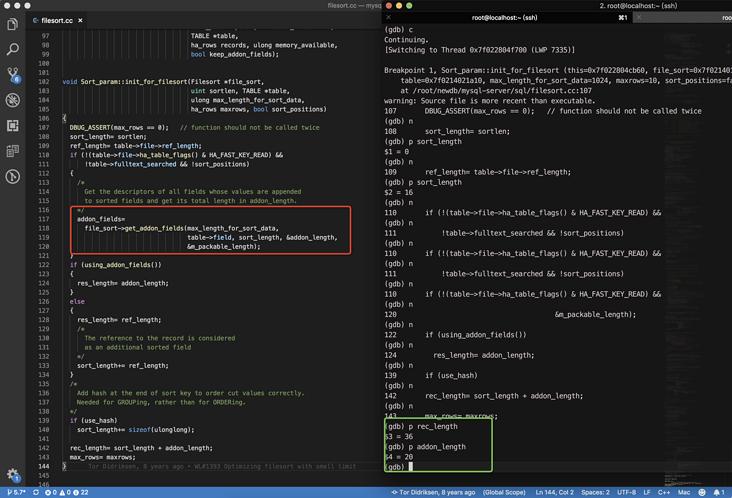The height and width of the screenshot is (498, 732).
Task: Change indentation via Spaces: 2 selector
Action: tap(595, 492)
